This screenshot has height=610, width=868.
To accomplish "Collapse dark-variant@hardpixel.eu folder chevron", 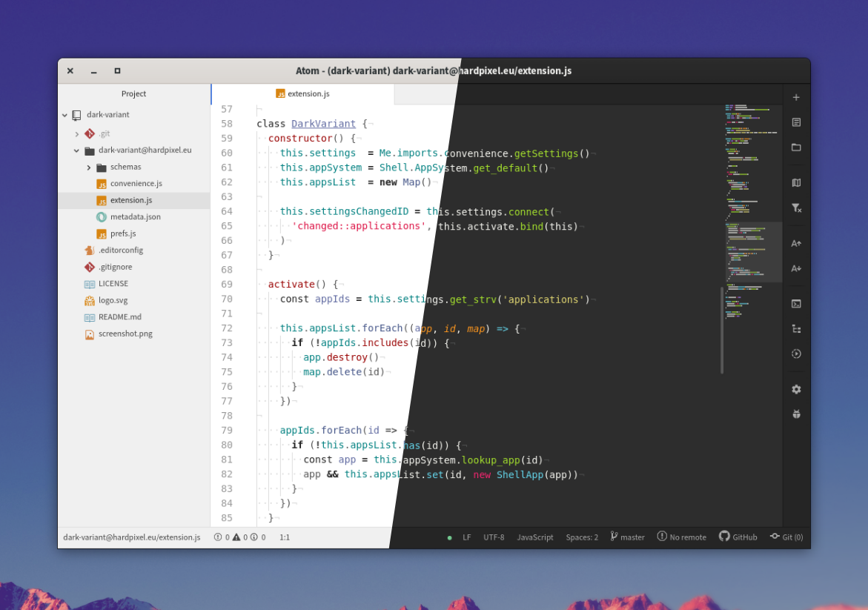I will (x=76, y=150).
